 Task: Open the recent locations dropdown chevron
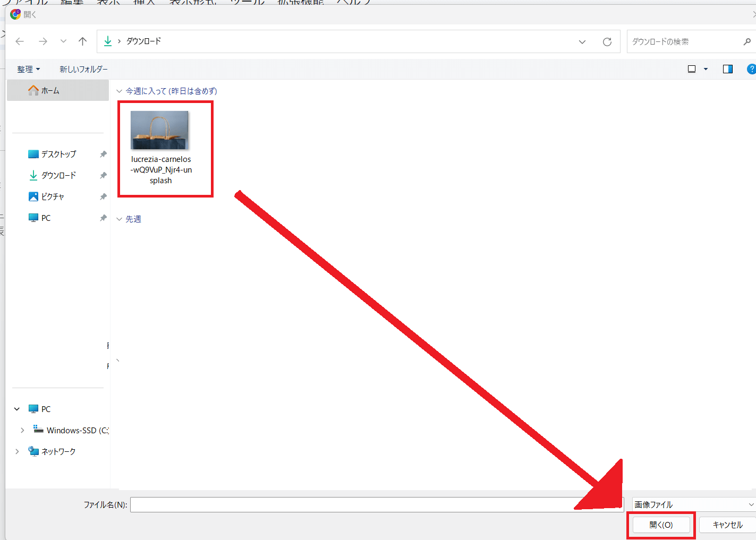pyautogui.click(x=63, y=41)
